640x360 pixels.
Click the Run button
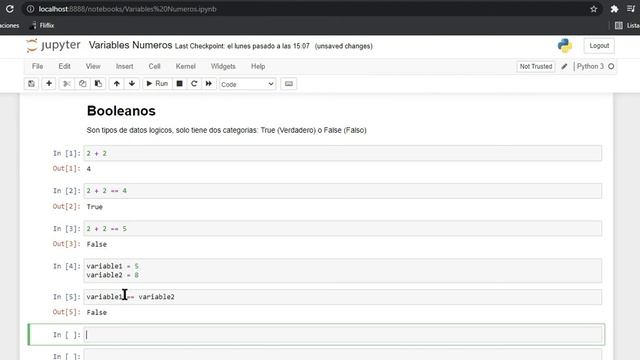click(x=157, y=84)
